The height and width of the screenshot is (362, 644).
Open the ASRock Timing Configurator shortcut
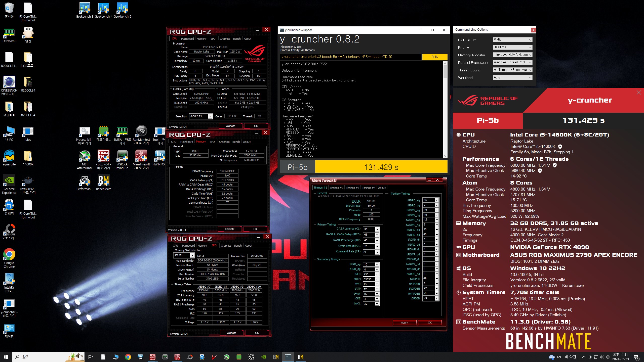pyautogui.click(x=122, y=160)
